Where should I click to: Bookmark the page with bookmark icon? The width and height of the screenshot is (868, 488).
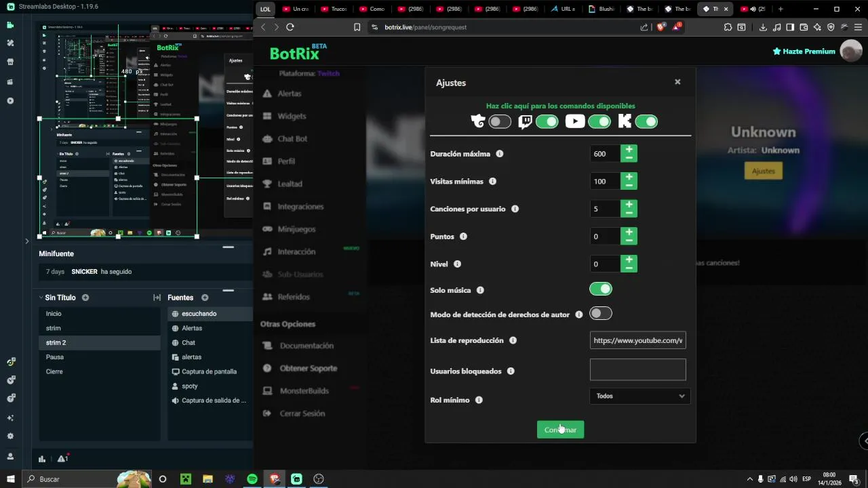[x=357, y=27]
